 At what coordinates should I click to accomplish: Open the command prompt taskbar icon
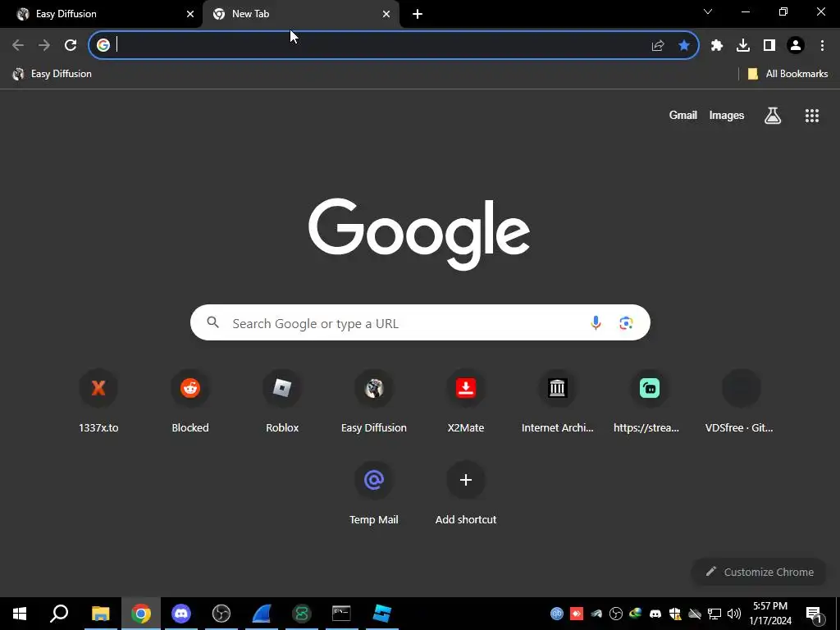(x=341, y=614)
